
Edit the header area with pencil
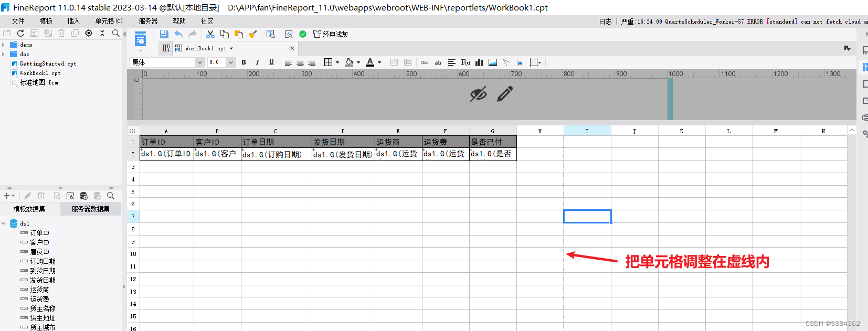pos(505,94)
